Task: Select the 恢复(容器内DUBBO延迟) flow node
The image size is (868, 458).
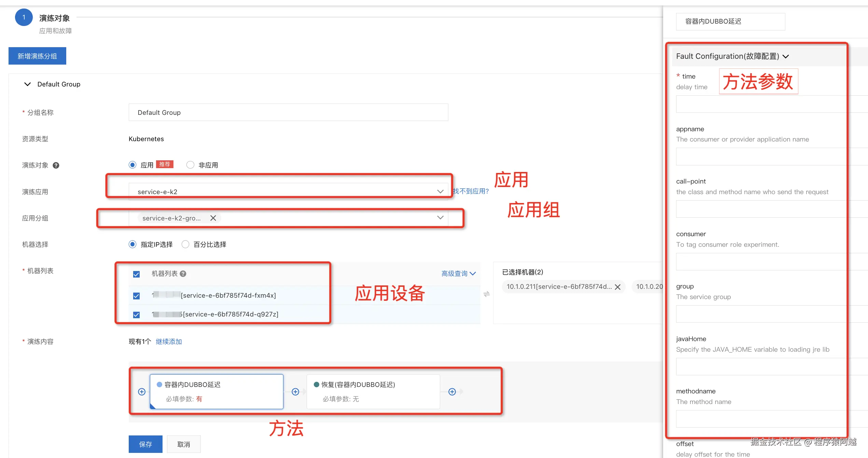Action: coord(373,392)
